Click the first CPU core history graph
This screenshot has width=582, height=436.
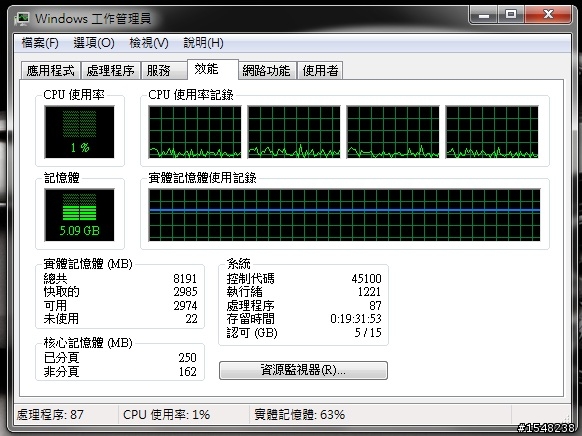195,132
